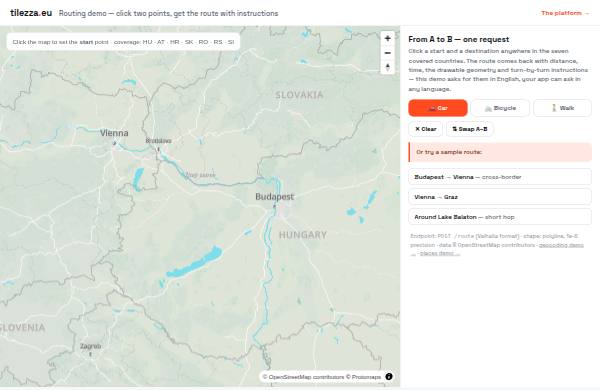
Task: Open the map attribution info icon
Action: point(389,377)
